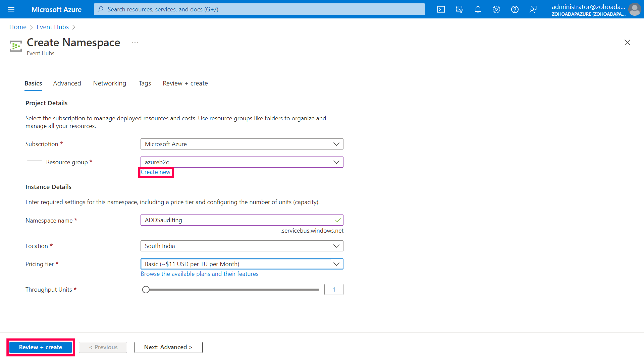Click the account avatar picture
Viewport: 644px width, 362px height.
634,9
